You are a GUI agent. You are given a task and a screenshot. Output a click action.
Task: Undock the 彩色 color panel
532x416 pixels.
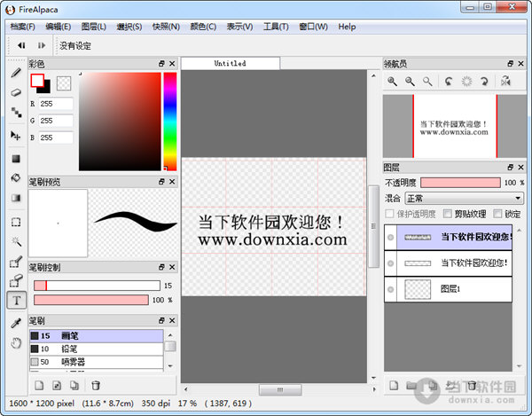pyautogui.click(x=161, y=64)
